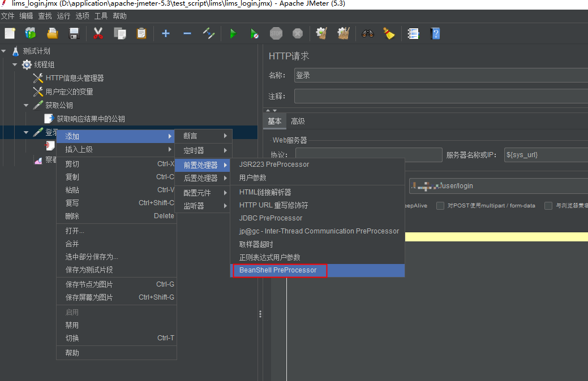Choose HTTP URL 重写修饰符
This screenshot has height=381, width=588.
tap(317, 205)
